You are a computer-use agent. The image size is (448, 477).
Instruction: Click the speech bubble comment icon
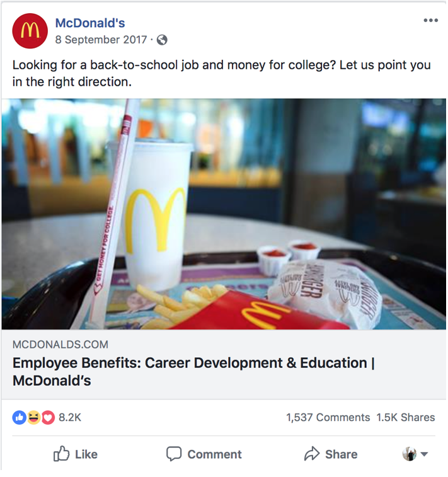pos(174,454)
